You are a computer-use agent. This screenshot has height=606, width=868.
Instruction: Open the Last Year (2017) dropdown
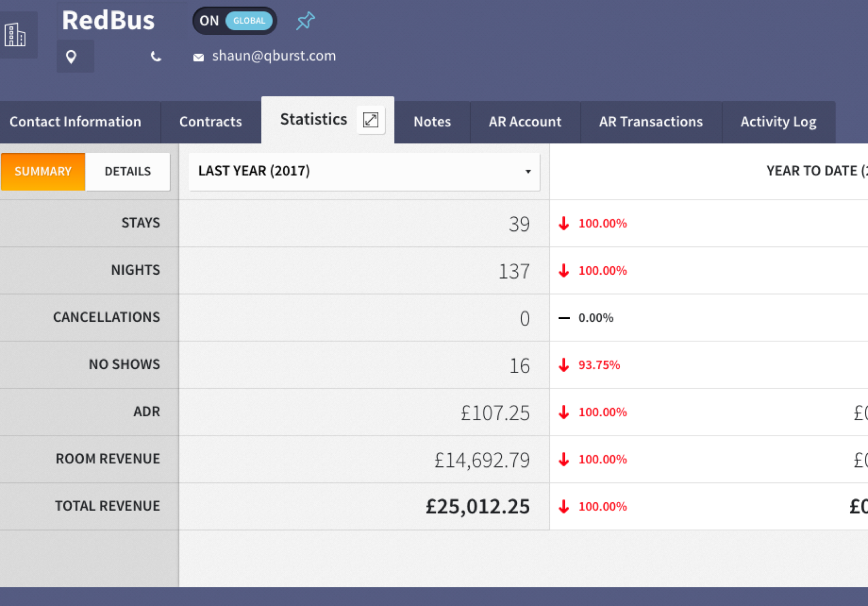(x=364, y=171)
